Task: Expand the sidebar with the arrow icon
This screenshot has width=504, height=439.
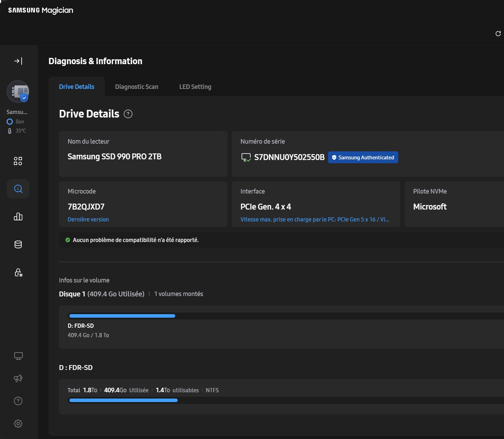Action: click(18, 61)
